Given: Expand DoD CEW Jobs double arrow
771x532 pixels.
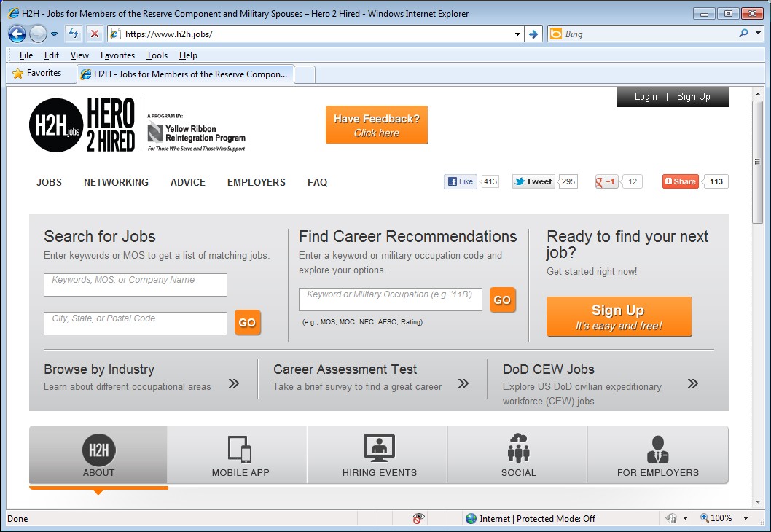Looking at the screenshot, I should pyautogui.click(x=693, y=383).
